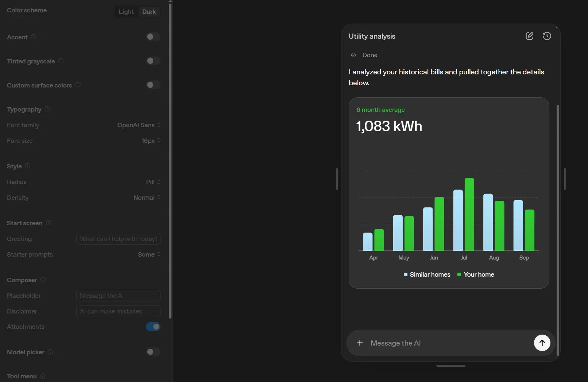
Task: Open the conversation history icon
Action: click(547, 36)
